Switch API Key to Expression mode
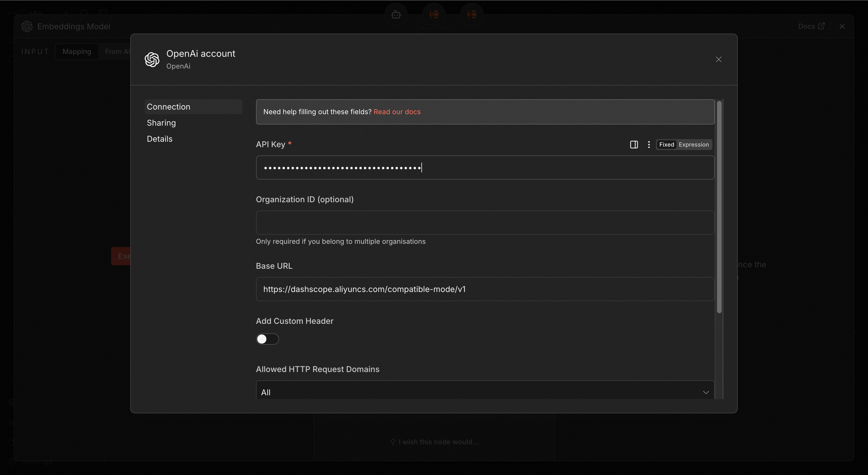The height and width of the screenshot is (475, 868). coord(693,144)
